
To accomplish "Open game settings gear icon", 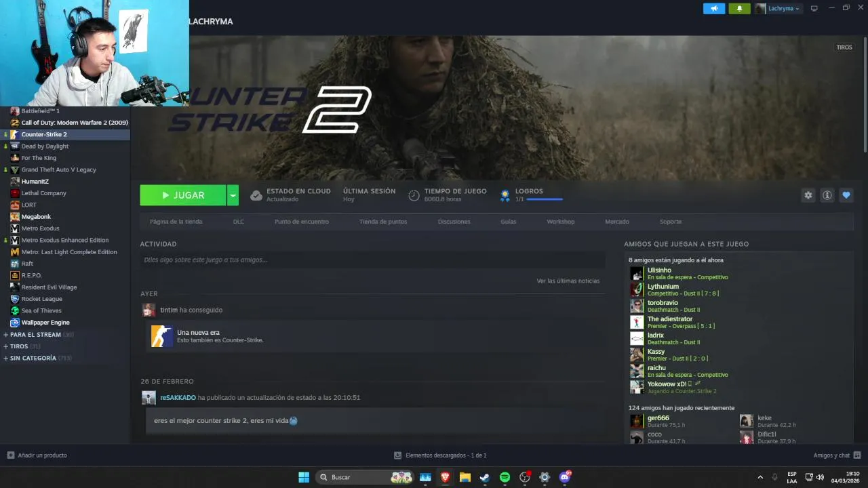I will pos(808,195).
